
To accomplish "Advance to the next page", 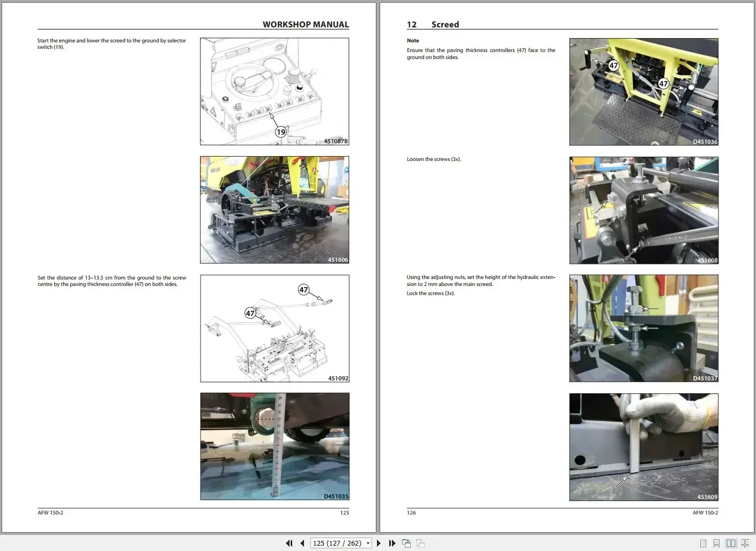I will (379, 543).
